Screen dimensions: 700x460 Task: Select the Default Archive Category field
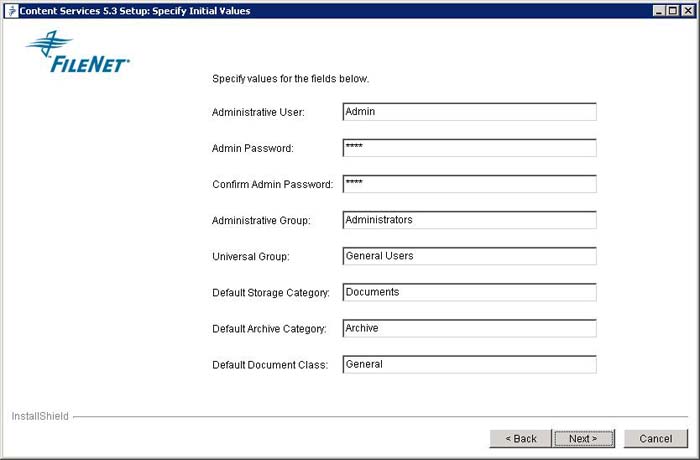tap(469, 328)
